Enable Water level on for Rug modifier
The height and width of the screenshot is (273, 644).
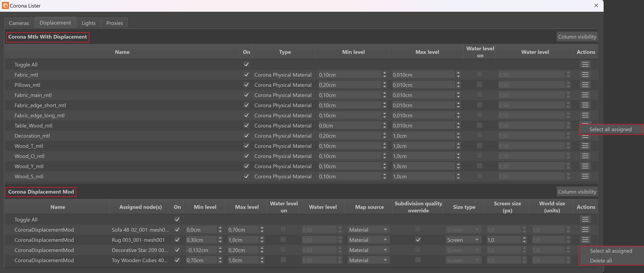[x=283, y=240]
